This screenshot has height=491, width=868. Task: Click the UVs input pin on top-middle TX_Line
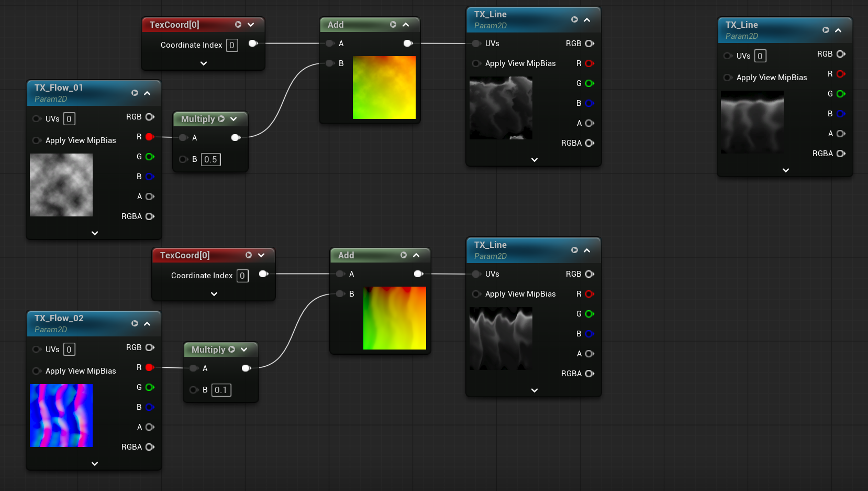(x=476, y=43)
